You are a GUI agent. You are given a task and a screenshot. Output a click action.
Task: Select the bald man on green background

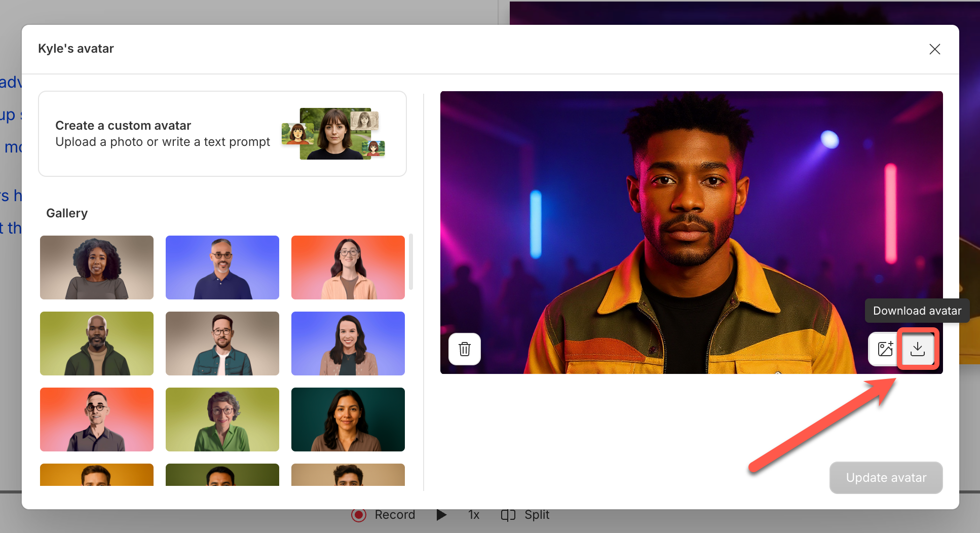coord(96,344)
